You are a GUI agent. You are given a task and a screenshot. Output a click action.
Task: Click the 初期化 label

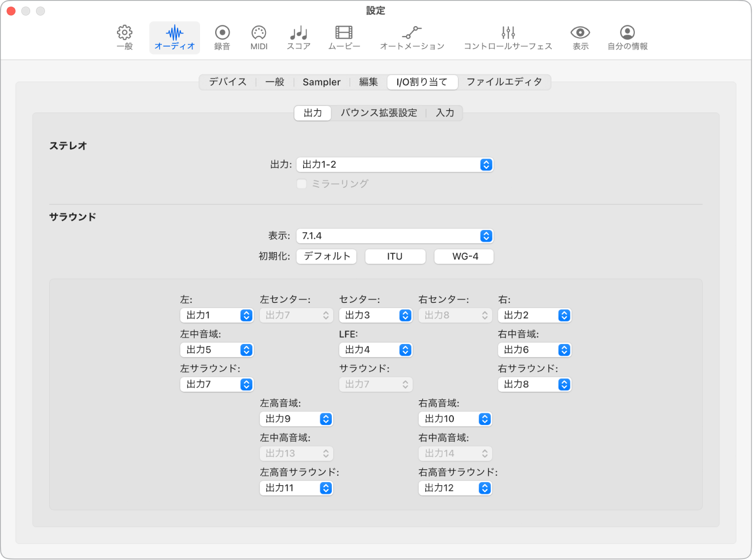tap(274, 257)
